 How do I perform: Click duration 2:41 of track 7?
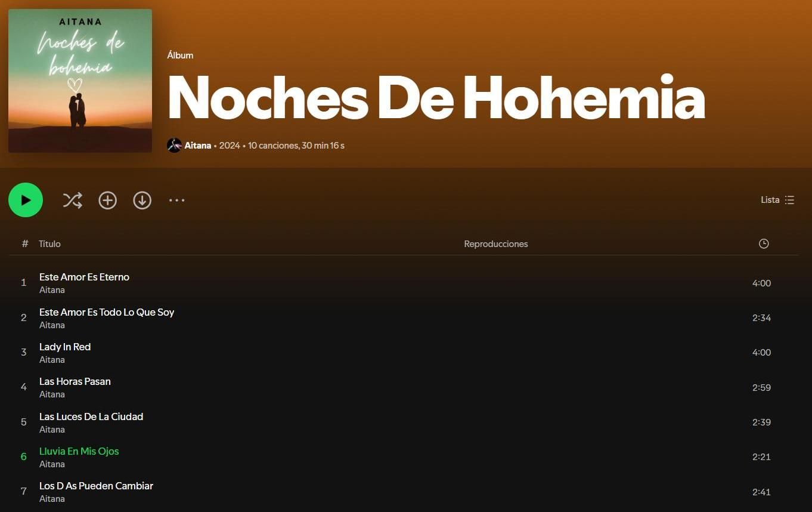point(761,492)
